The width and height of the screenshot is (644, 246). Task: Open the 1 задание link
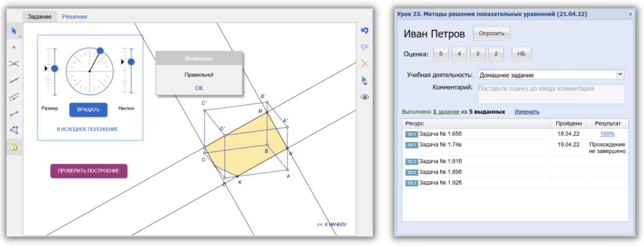pyautogui.click(x=446, y=112)
